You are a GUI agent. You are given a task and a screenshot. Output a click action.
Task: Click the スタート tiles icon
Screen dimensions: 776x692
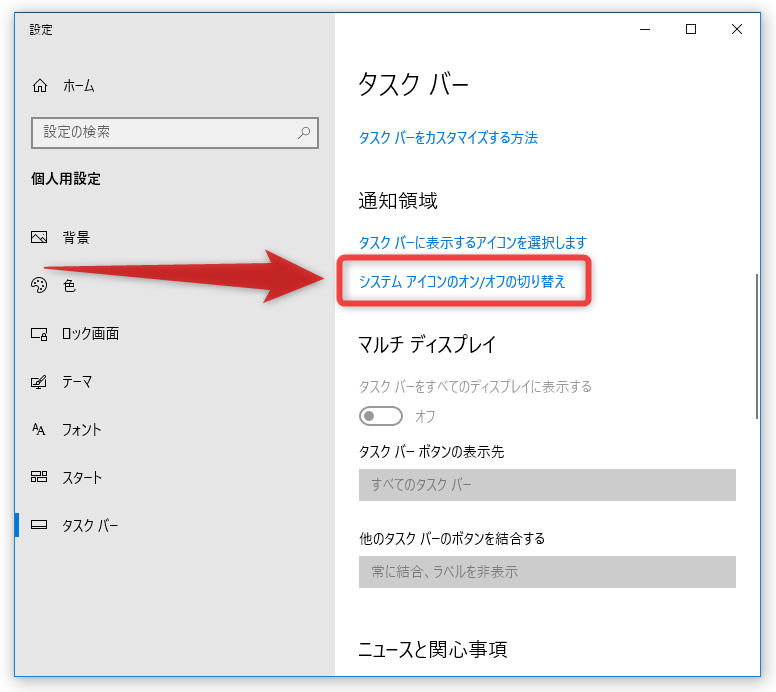click(x=39, y=477)
